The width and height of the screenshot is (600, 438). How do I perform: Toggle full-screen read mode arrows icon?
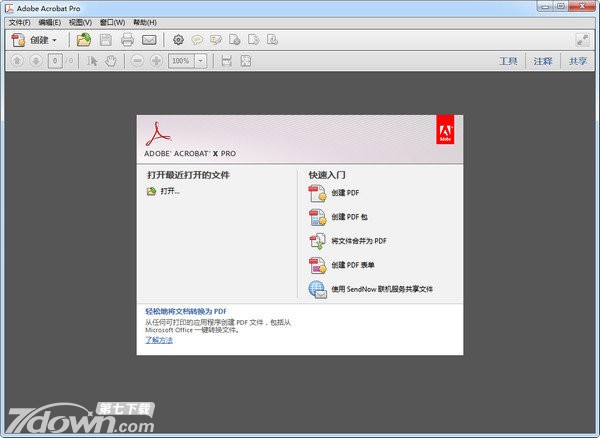click(x=581, y=40)
